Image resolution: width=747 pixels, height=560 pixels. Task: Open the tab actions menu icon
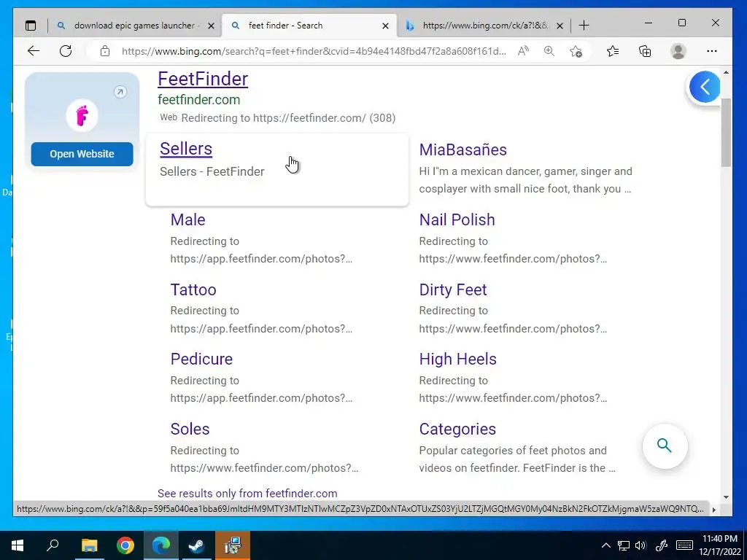tap(31, 26)
